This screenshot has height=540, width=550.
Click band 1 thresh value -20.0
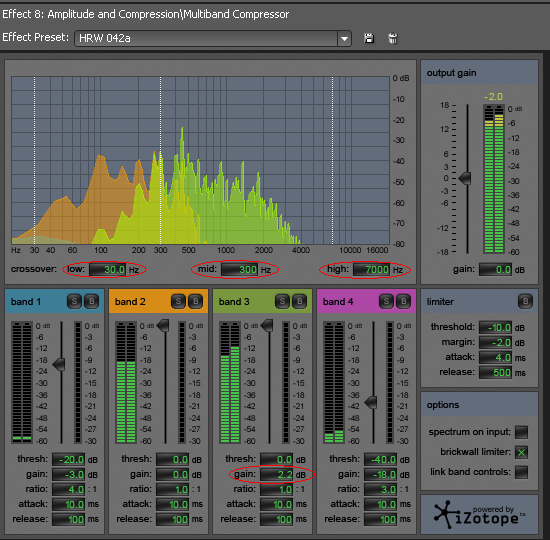[x=68, y=459]
